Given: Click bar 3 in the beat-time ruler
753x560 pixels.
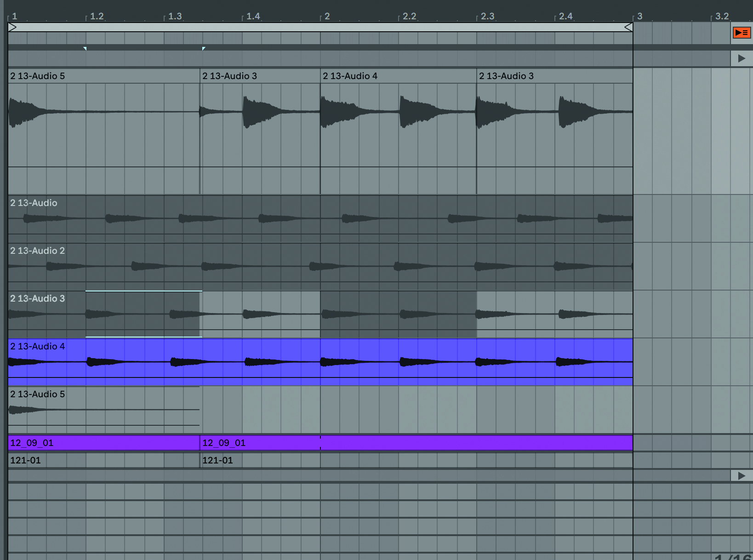Looking at the screenshot, I should (639, 16).
